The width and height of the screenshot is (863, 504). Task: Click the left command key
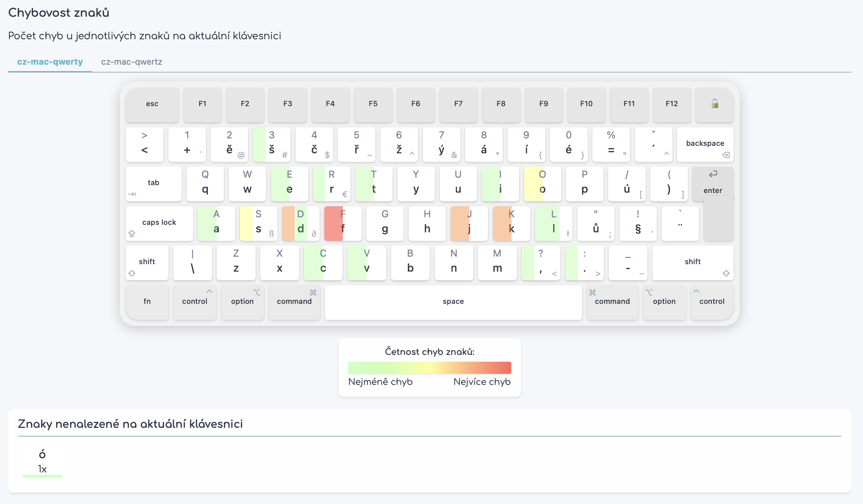[x=294, y=302]
